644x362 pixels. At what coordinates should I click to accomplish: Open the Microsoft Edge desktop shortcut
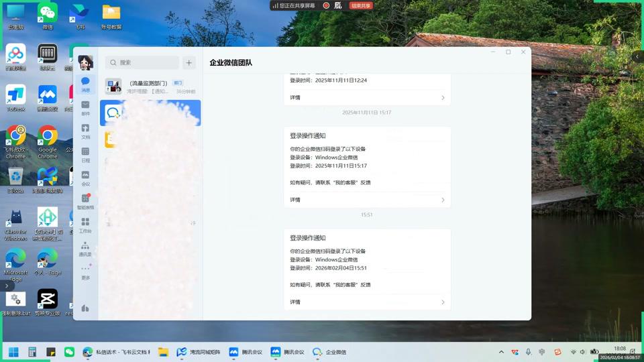point(15,265)
